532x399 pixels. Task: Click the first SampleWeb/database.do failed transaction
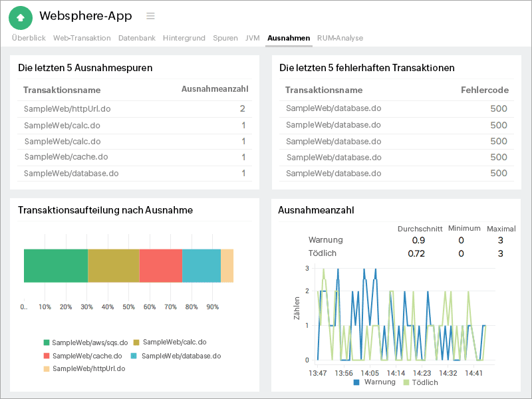[333, 108]
